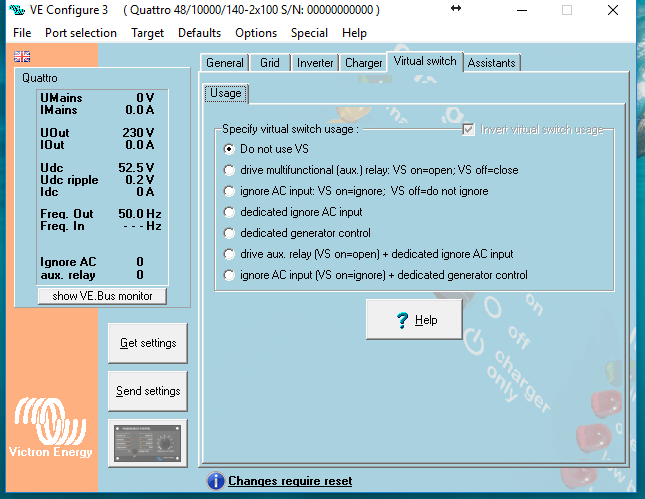Minimize the VE Configure window

[x=522, y=10]
